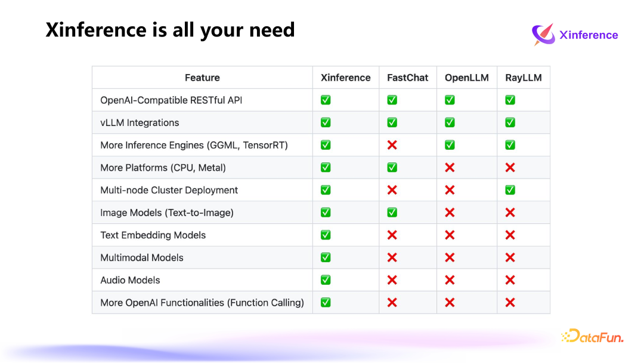Click Xinference's check for OpenAI-Compatible RESTful API
The image size is (644, 363).
pyautogui.click(x=326, y=100)
